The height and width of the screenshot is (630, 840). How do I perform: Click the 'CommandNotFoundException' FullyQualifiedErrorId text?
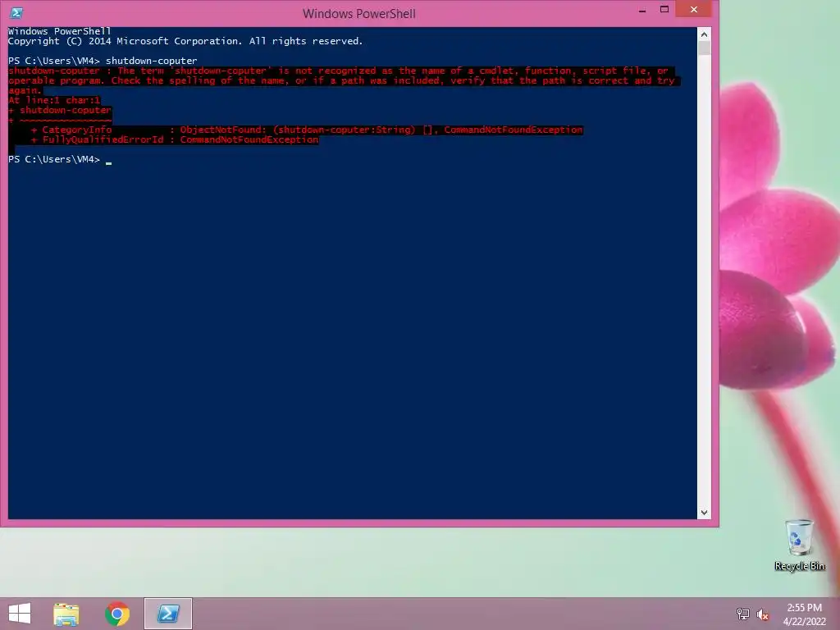[x=249, y=139]
